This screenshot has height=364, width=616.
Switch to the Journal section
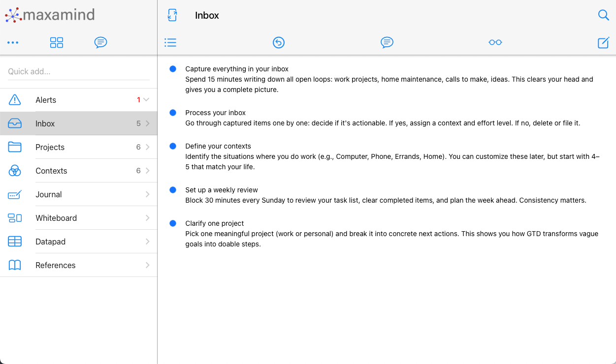(49, 194)
